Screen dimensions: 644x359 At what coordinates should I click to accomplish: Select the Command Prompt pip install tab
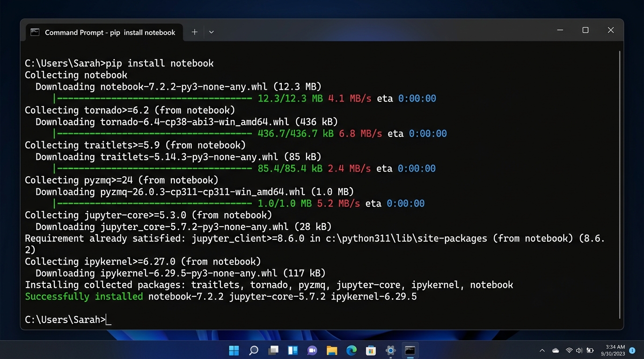(103, 32)
